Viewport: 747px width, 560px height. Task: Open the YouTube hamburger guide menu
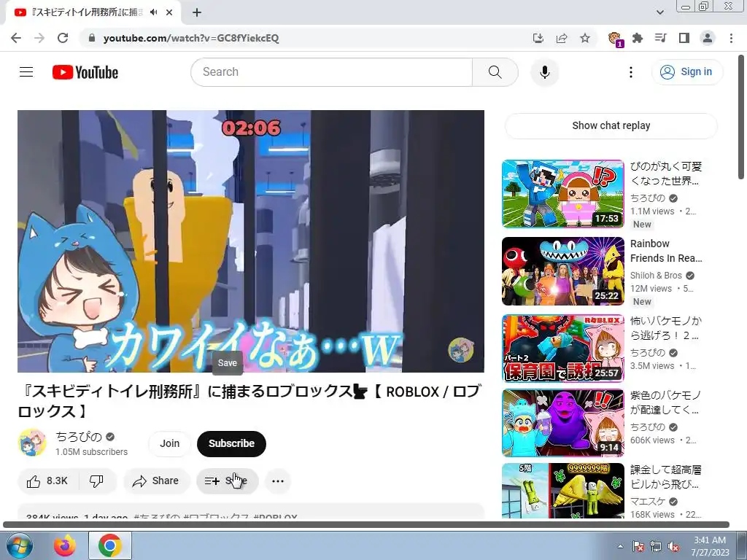tap(26, 72)
